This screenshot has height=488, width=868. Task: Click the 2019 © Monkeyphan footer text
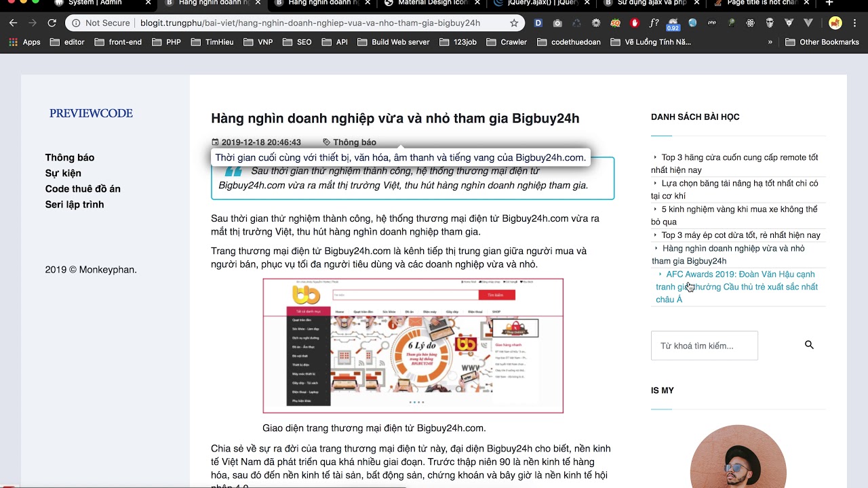point(91,270)
